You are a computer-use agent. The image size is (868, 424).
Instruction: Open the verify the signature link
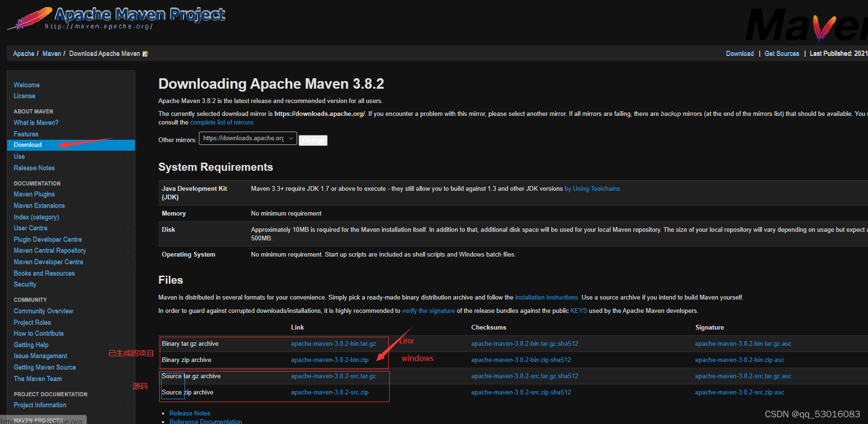(428, 311)
